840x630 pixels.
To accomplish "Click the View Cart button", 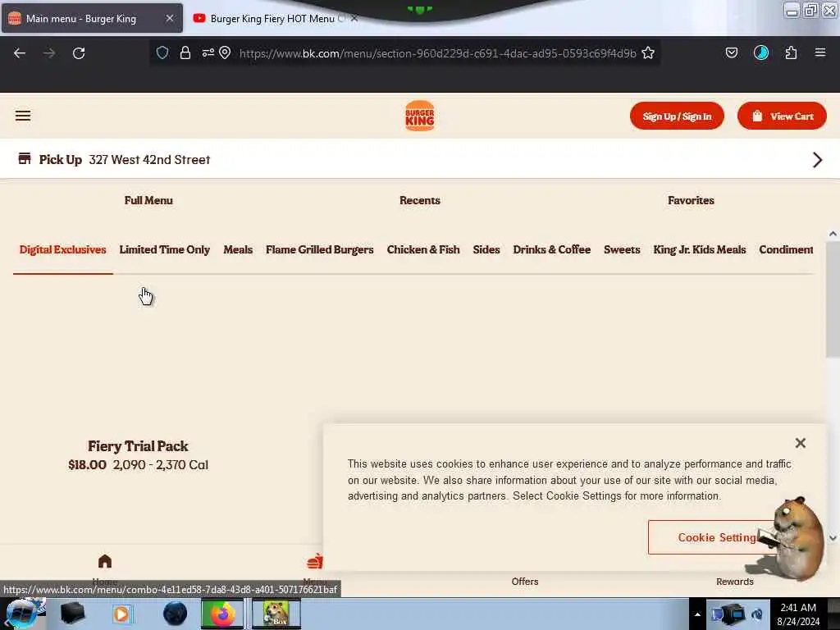I will tap(782, 116).
